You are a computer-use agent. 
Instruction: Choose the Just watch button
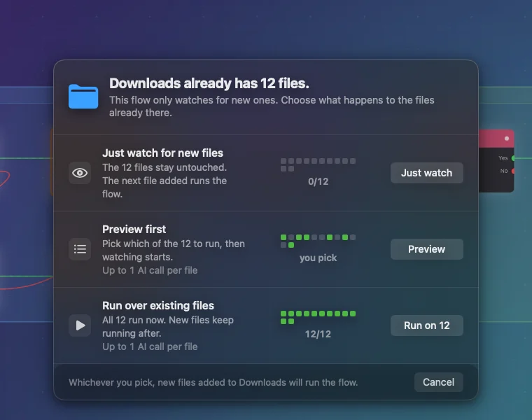click(426, 173)
